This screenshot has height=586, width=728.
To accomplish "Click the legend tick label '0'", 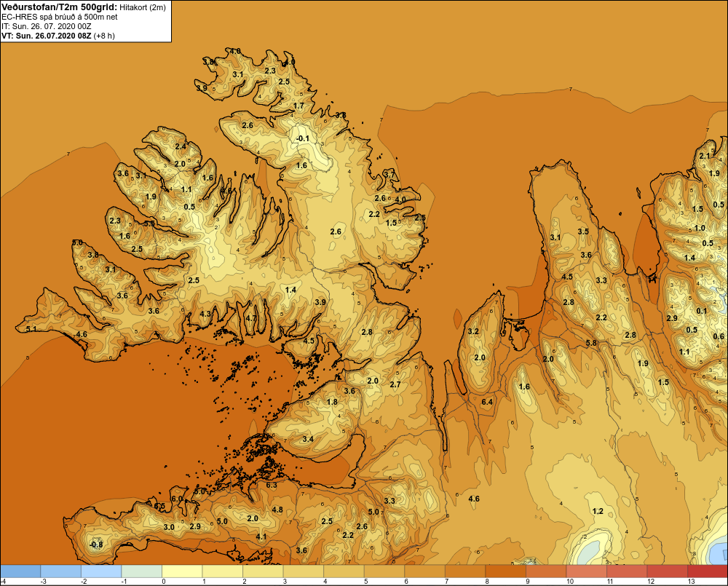I will [x=163, y=582].
